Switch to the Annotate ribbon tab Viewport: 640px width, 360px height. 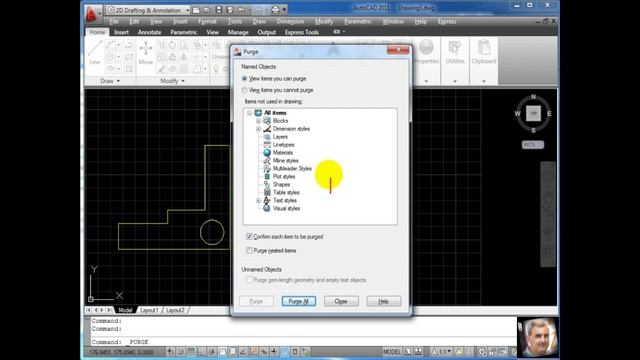tap(149, 32)
